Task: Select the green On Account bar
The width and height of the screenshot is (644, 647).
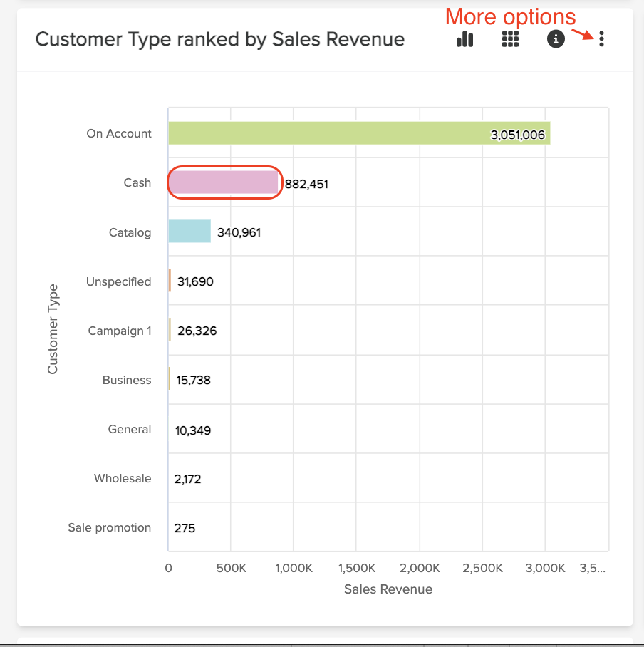Action: click(356, 133)
